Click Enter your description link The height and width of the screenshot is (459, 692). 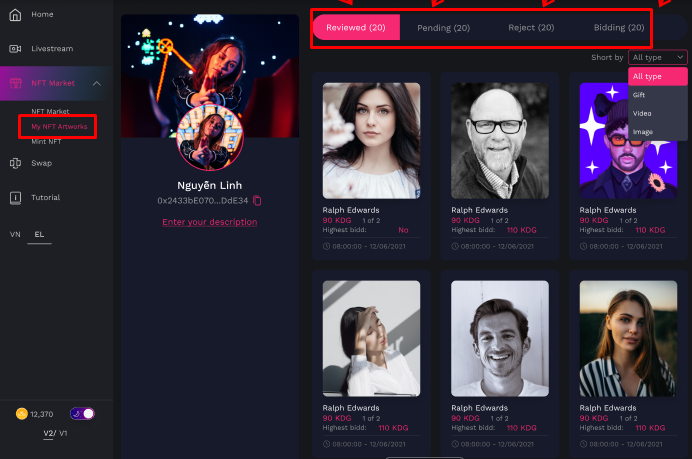[210, 222]
